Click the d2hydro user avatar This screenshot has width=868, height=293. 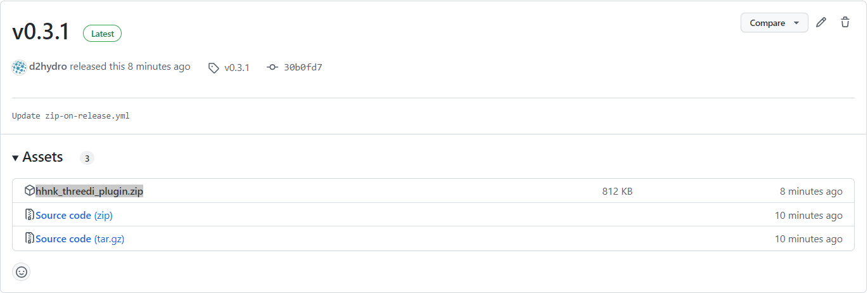(20, 67)
